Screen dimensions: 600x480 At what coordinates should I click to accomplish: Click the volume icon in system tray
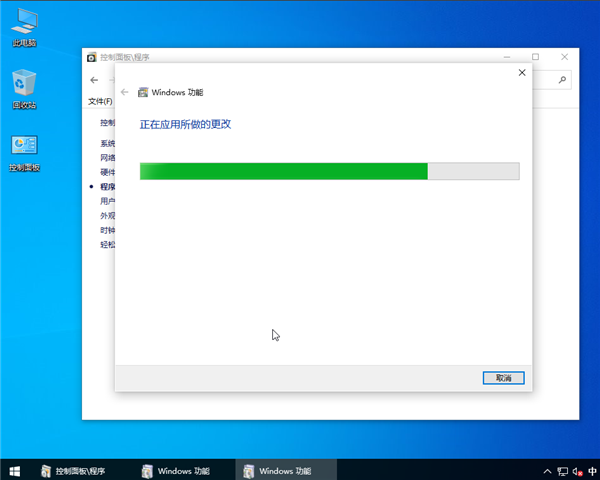pyautogui.click(x=577, y=470)
